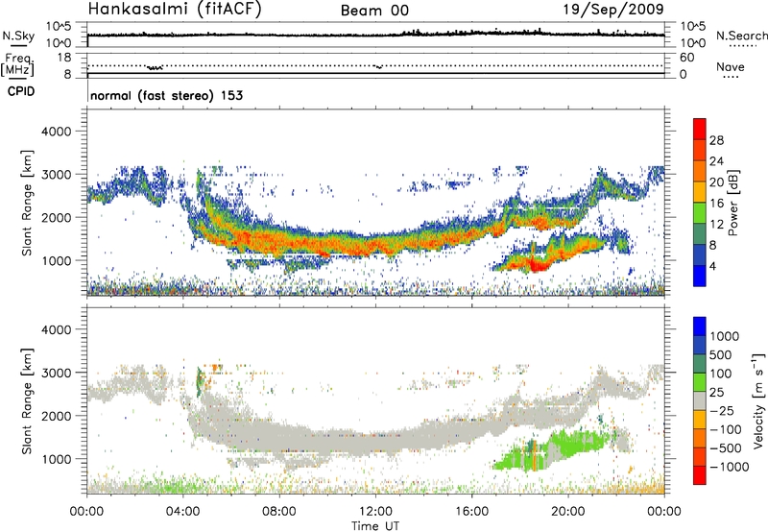Click the gray -25 to 25 Velocity band
Screen dimensions: 768x532
(700, 400)
